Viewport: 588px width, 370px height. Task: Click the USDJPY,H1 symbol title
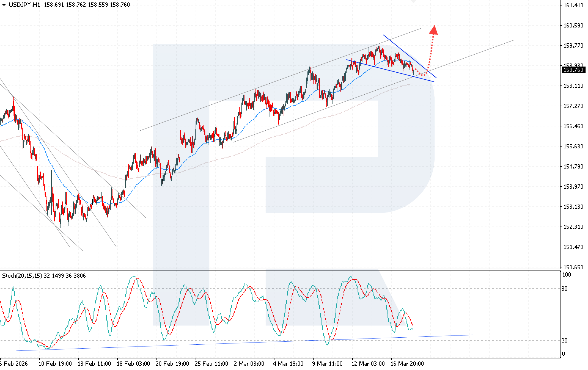pos(24,5)
